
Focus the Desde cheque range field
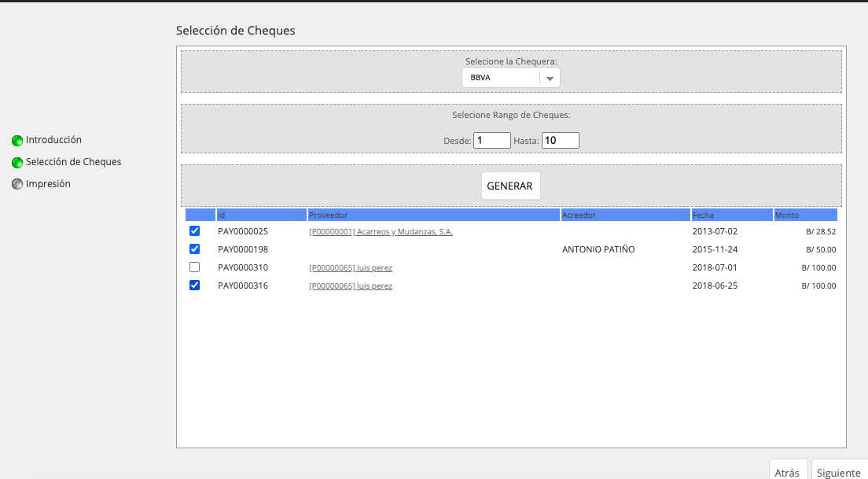[492, 141]
